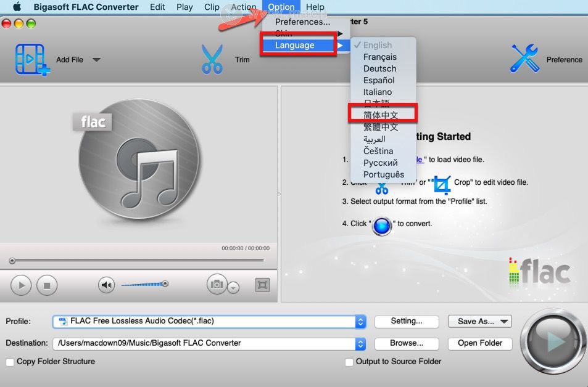Open snapshot options dropdown arrow
This screenshot has height=387, width=588.
[233, 287]
